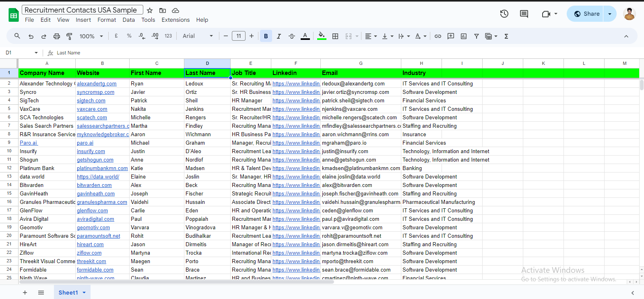Create a filter with funnel icon
The image size is (644, 299).
pyautogui.click(x=476, y=36)
